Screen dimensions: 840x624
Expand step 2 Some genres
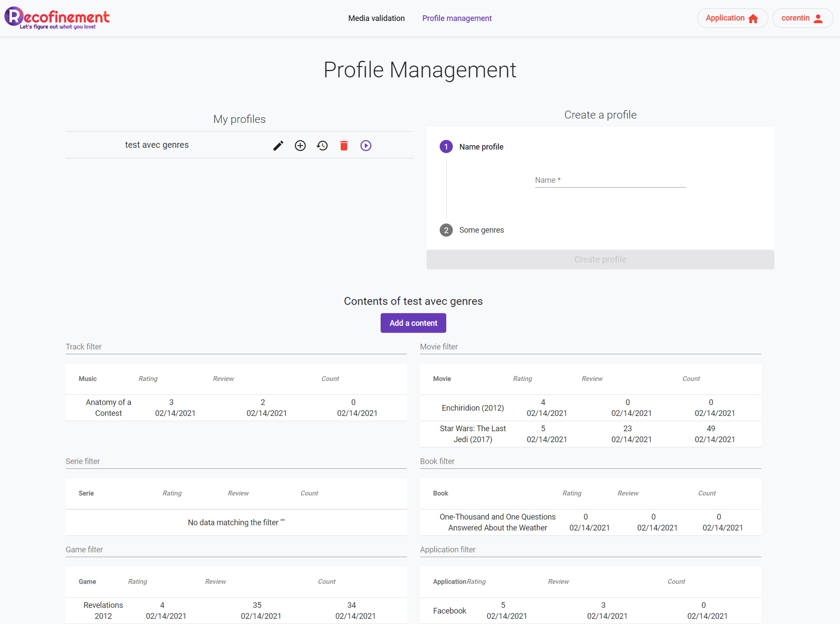[481, 230]
